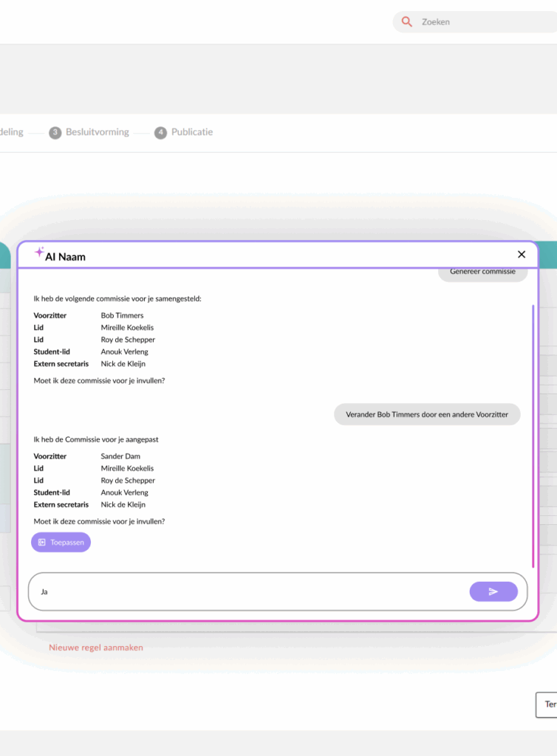Image resolution: width=557 pixels, height=756 pixels.
Task: Click 'Ik heb de Commissie voor je aangepast' text
Action: click(x=96, y=439)
